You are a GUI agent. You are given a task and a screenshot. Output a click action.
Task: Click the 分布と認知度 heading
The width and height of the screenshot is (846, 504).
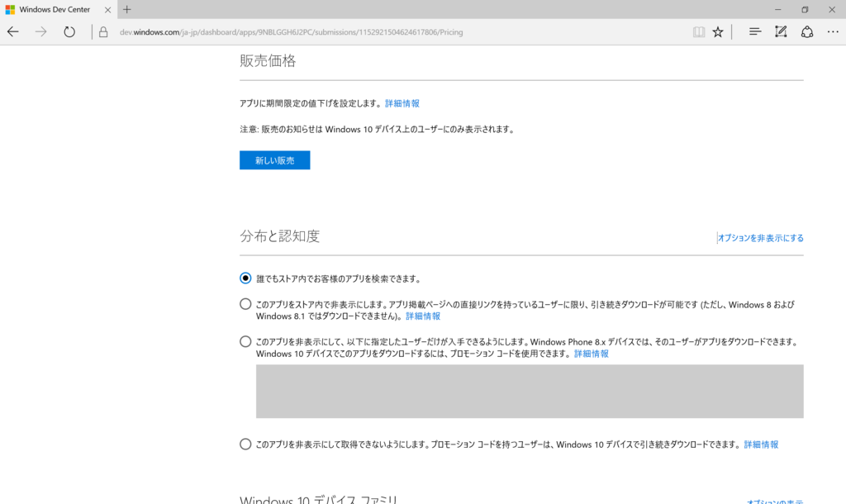(280, 235)
